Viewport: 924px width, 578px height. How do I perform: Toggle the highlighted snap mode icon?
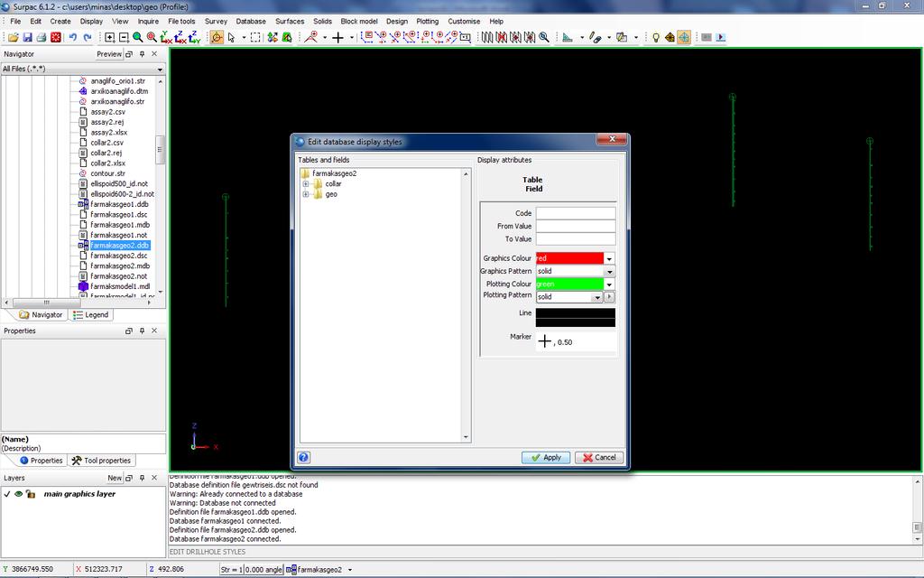pyautogui.click(x=684, y=37)
